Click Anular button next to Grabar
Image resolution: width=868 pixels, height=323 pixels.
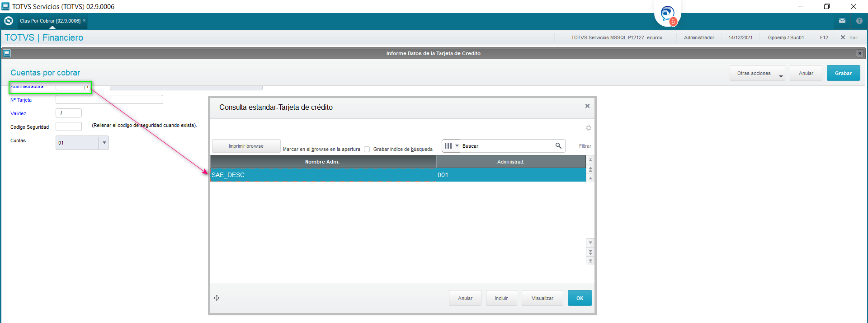(x=806, y=73)
